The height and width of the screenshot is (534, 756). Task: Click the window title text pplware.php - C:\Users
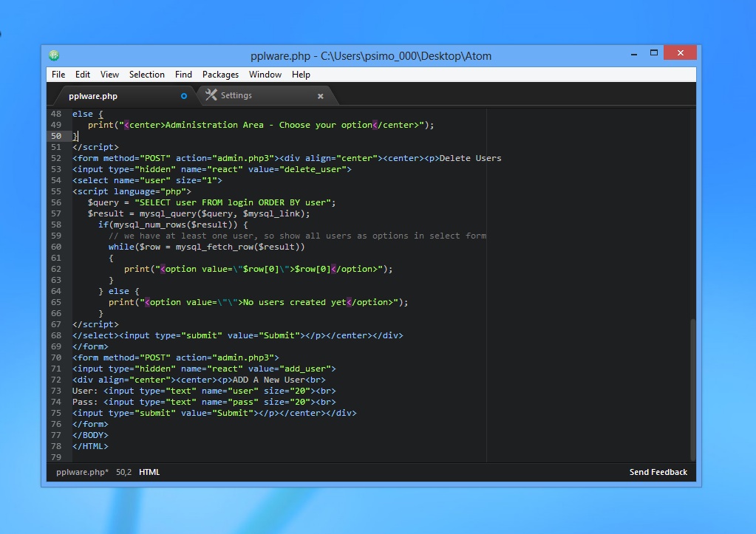click(x=371, y=56)
